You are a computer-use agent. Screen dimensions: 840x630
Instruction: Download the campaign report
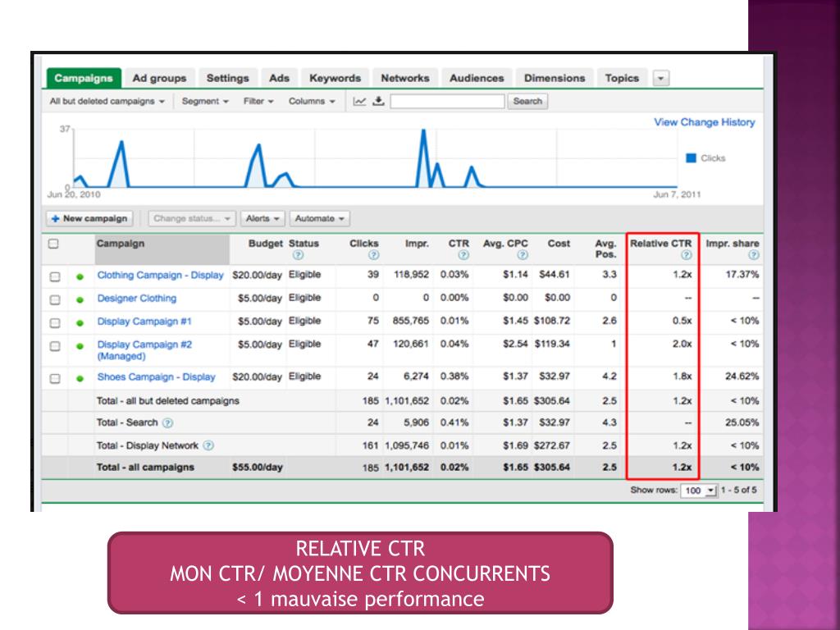point(379,101)
